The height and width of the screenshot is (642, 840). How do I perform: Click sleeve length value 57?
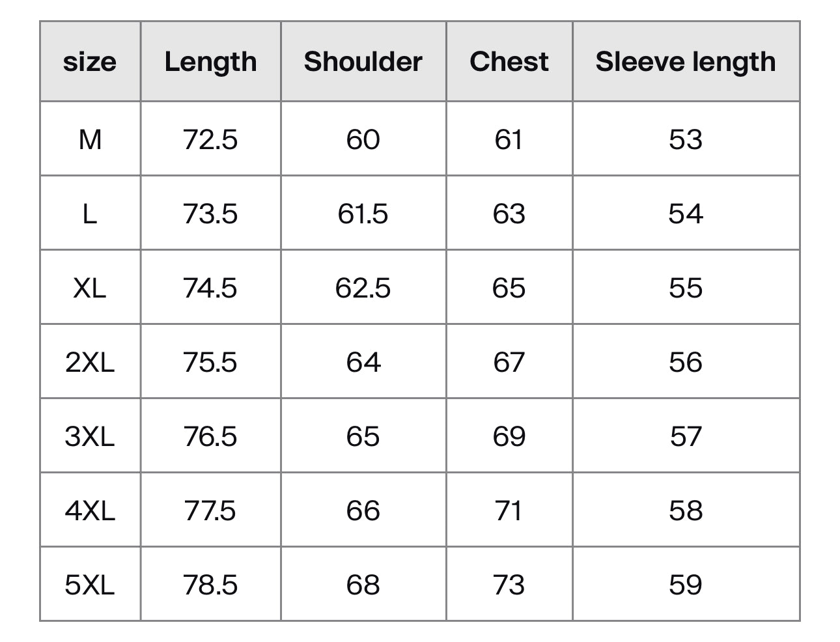pyautogui.click(x=685, y=436)
